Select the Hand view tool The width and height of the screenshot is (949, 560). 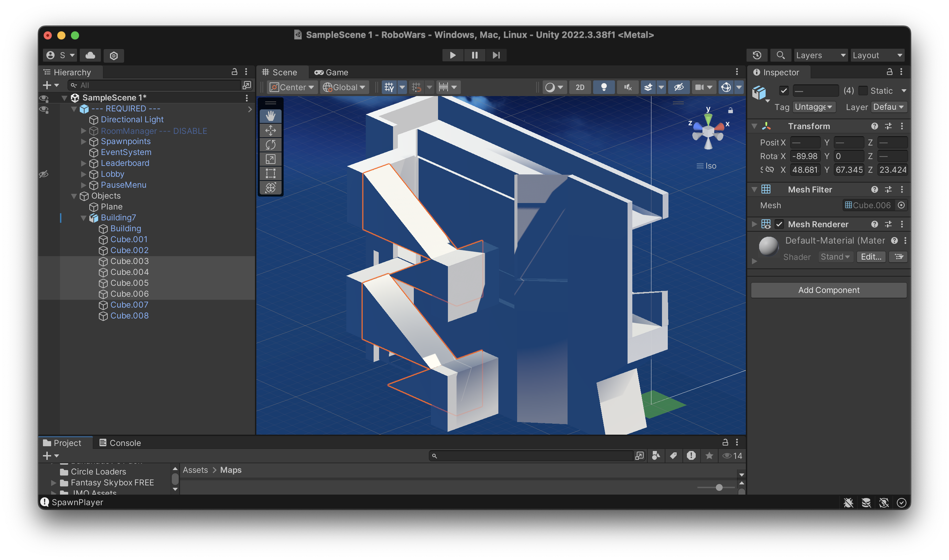pyautogui.click(x=270, y=116)
